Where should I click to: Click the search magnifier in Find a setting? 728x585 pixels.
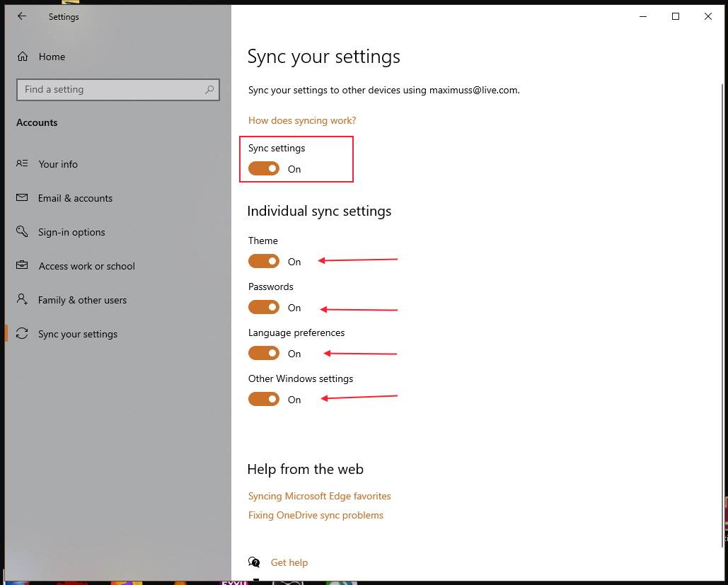coord(209,90)
